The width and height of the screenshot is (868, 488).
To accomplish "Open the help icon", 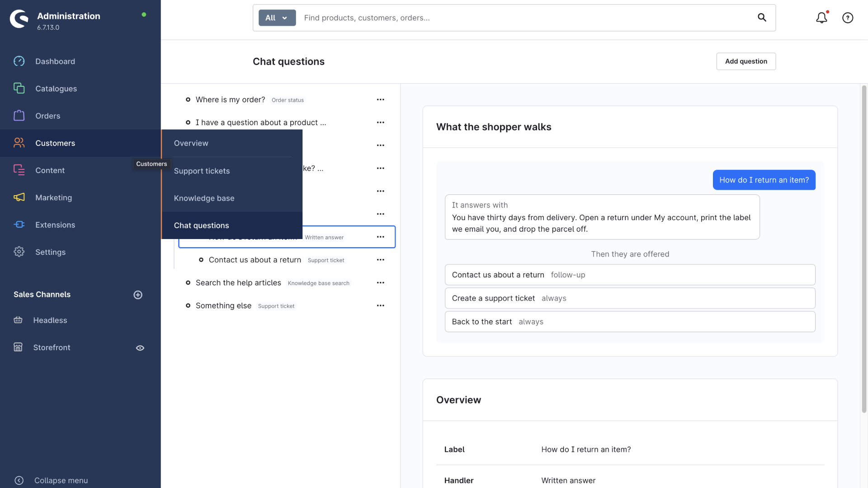I will (848, 18).
